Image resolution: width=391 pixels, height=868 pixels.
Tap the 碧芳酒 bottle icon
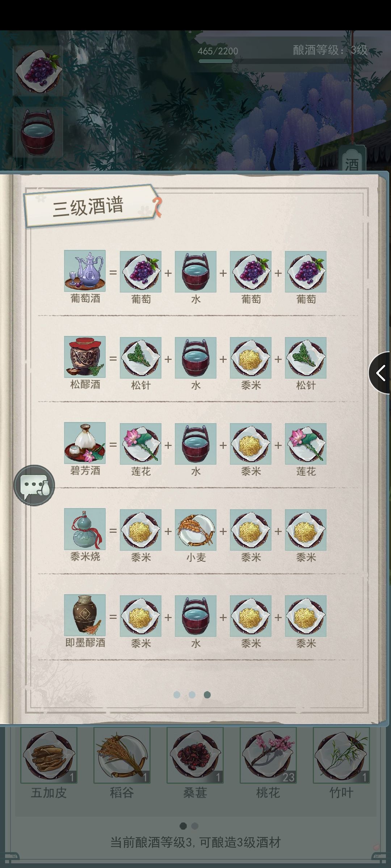tap(85, 443)
